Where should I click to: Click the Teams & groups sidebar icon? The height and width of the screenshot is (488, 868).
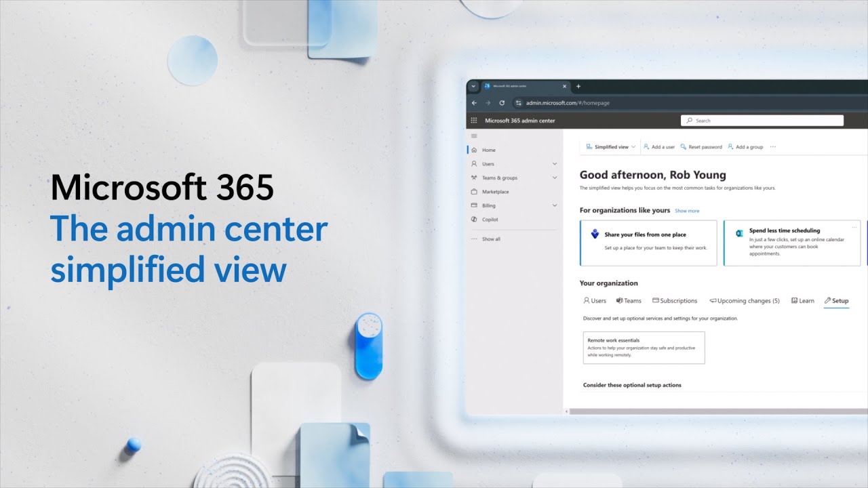tap(474, 178)
